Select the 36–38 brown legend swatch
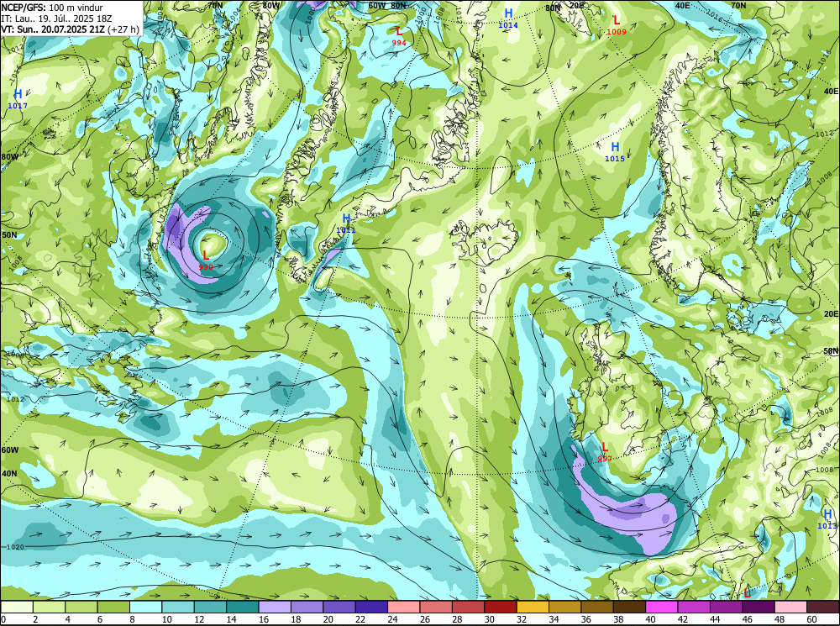 597,607
